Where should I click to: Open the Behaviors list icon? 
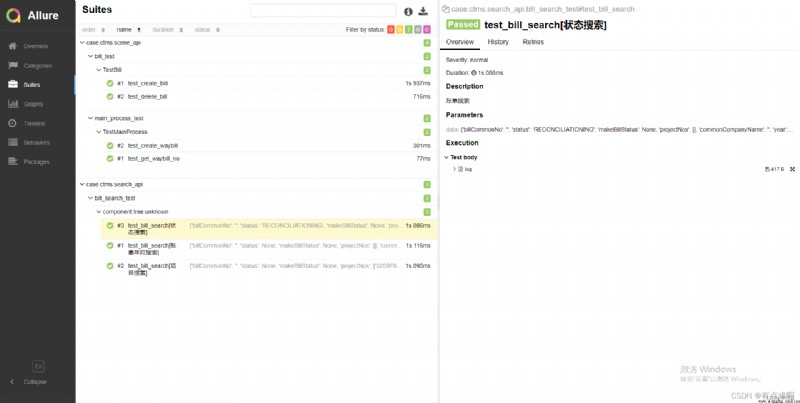[x=13, y=142]
